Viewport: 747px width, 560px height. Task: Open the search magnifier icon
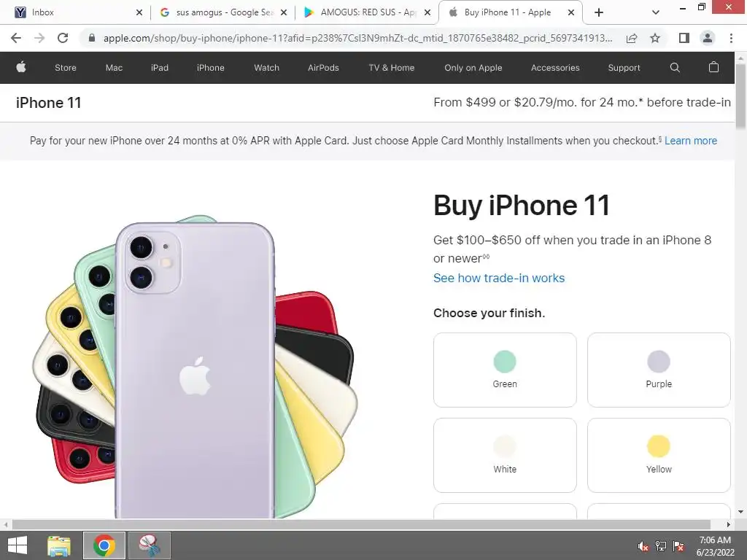675,68
